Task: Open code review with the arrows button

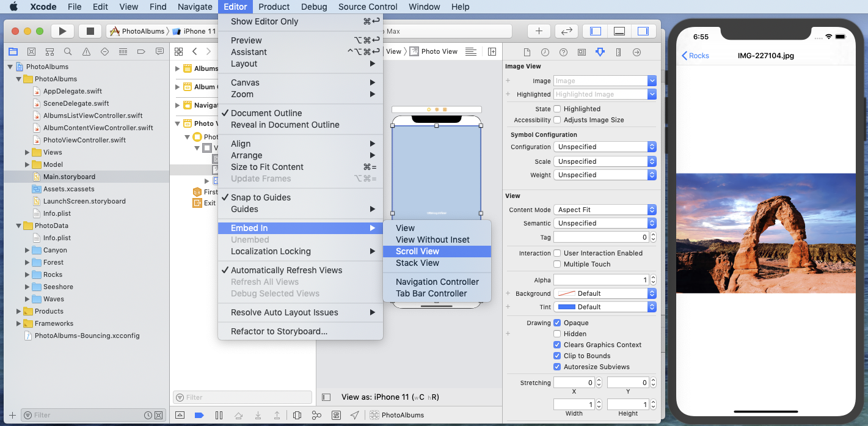Action: [x=566, y=31]
